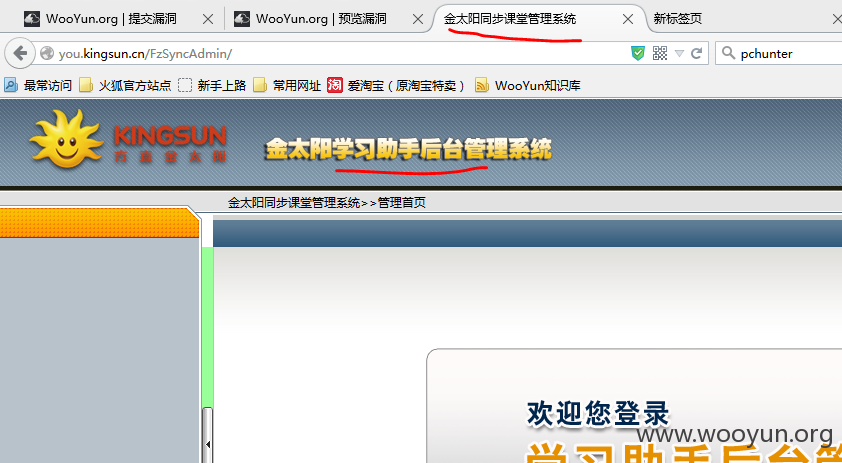Click the WooYun favicon on the 提交漏洞 tab

point(32,19)
